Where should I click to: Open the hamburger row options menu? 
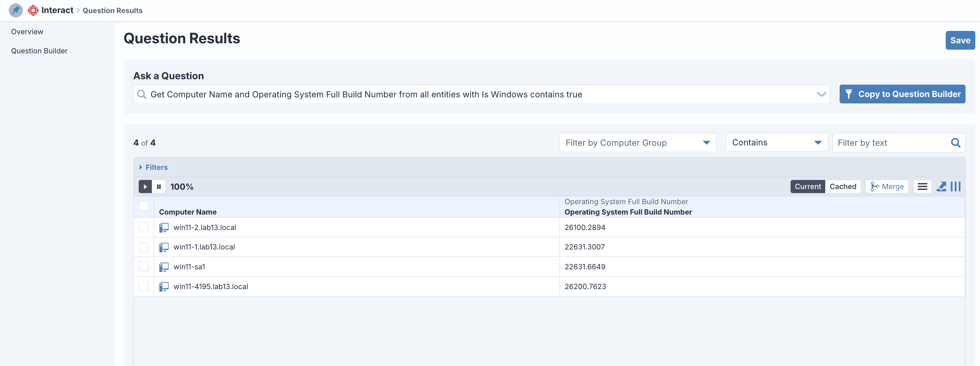[922, 186]
